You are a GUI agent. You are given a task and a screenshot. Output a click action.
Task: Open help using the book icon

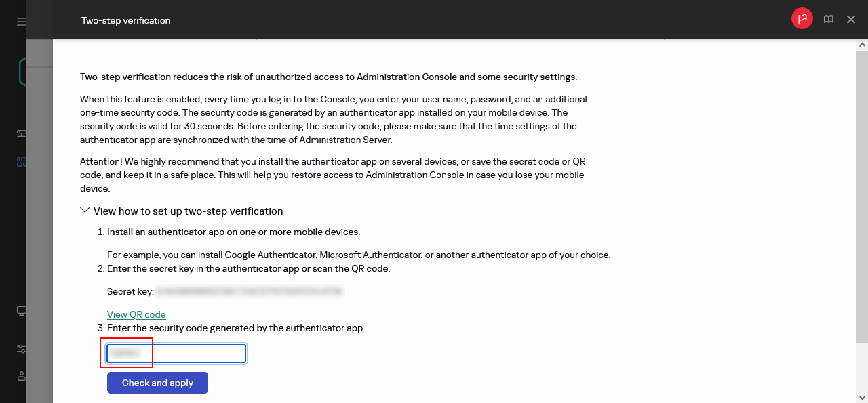[828, 19]
